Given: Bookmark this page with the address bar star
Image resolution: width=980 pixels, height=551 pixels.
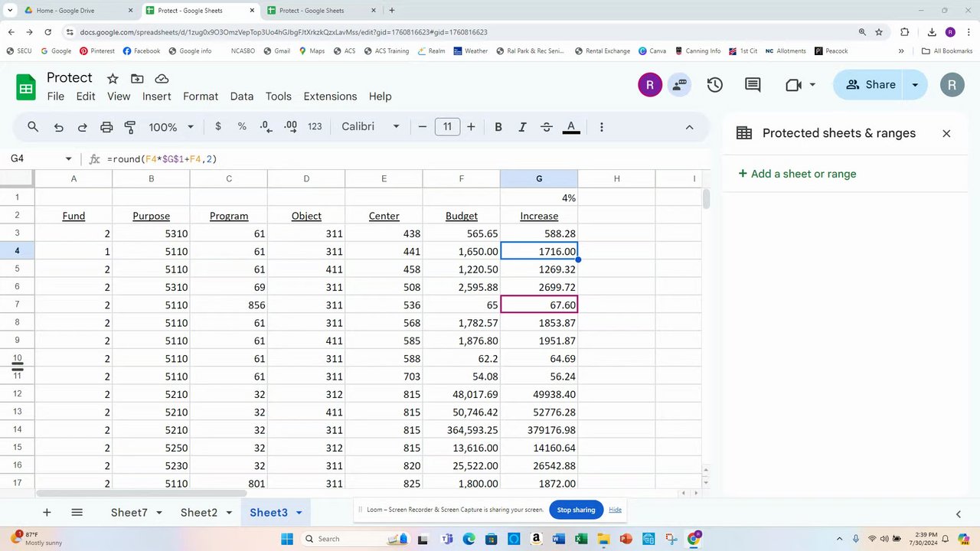Looking at the screenshot, I should point(879,32).
